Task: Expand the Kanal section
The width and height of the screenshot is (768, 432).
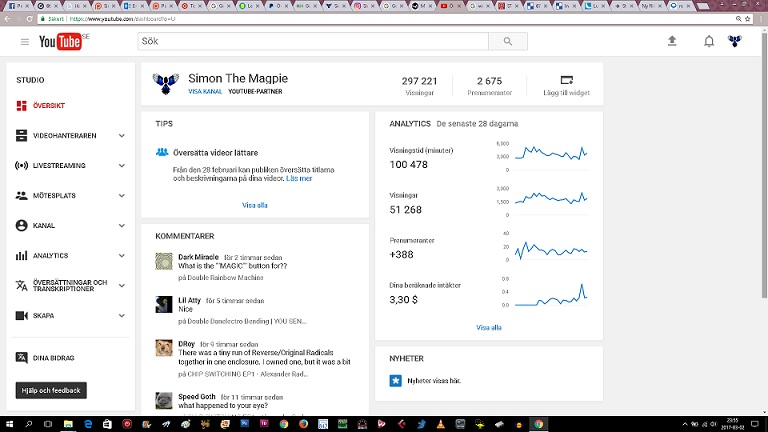Action: click(x=121, y=226)
